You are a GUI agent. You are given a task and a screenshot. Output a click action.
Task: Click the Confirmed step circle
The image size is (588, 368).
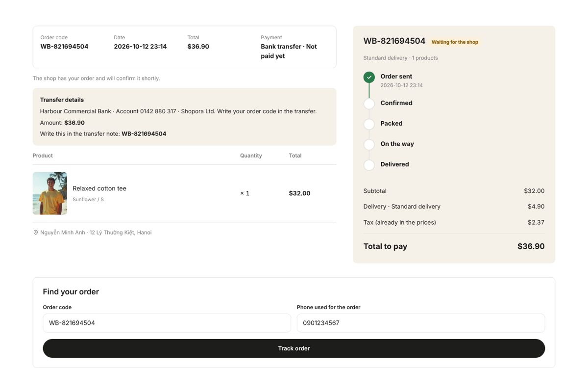[x=369, y=104]
